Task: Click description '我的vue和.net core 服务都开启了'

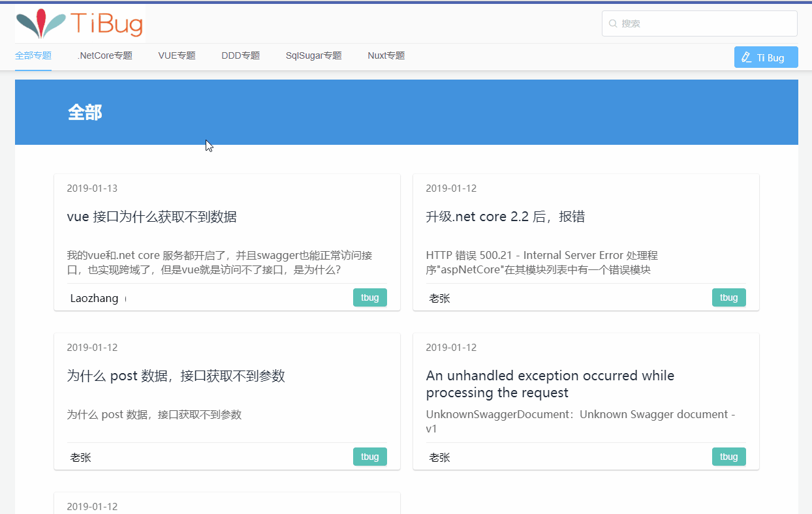Action: click(x=219, y=262)
